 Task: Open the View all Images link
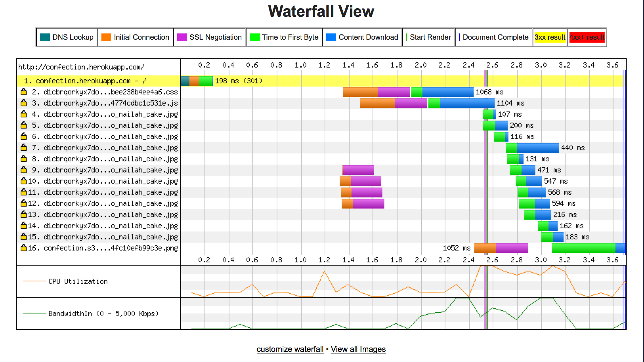coord(358,349)
